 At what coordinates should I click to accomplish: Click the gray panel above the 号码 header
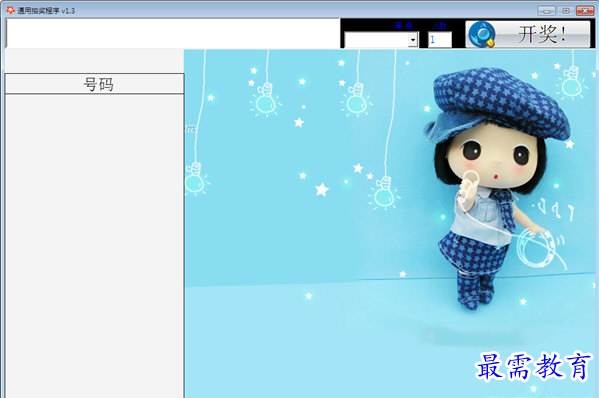(94, 61)
